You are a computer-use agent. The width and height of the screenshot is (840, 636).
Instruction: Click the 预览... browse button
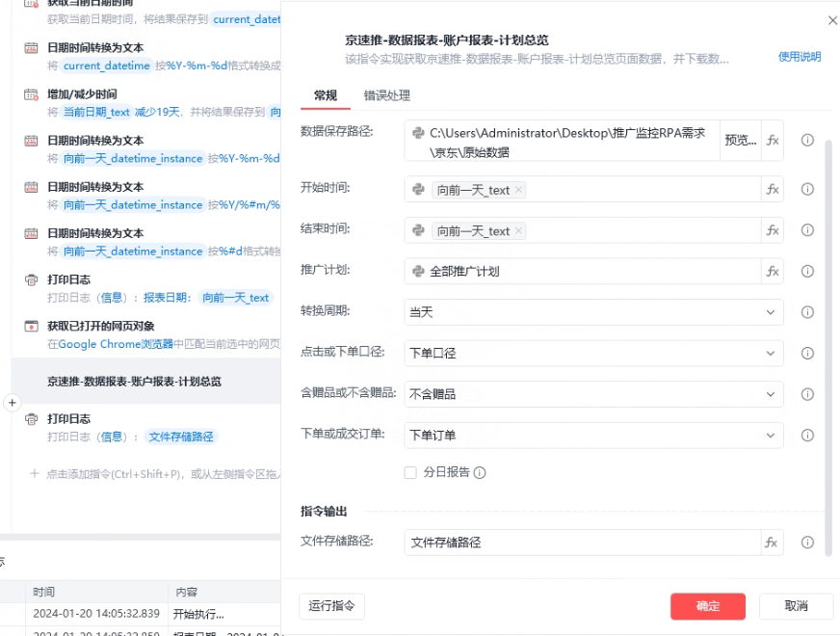click(741, 141)
